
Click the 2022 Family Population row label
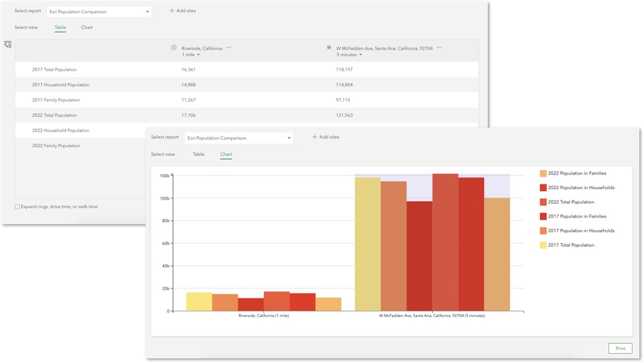(x=56, y=145)
